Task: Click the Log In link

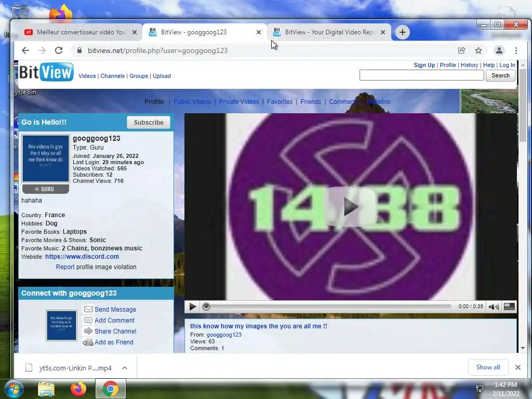Action: 507,65
